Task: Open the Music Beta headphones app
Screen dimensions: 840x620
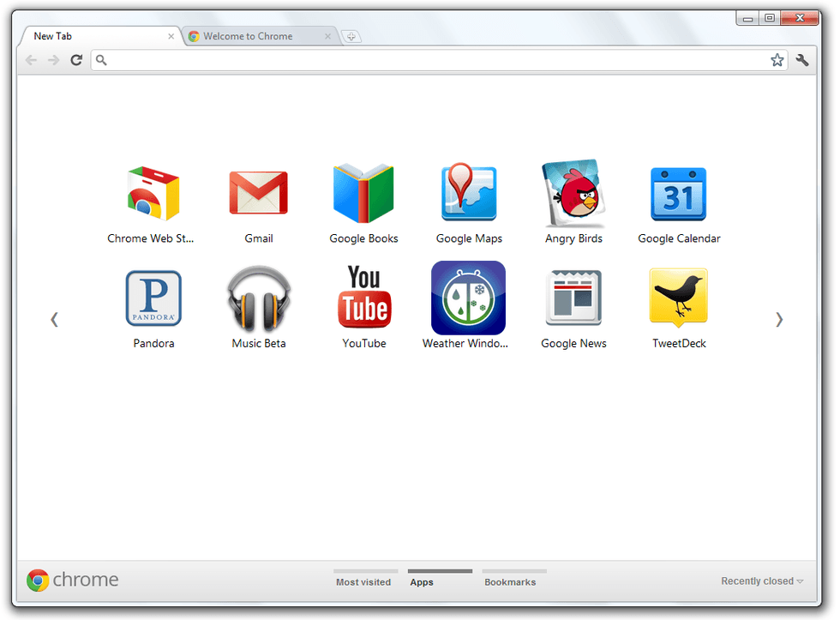Action: pyautogui.click(x=258, y=298)
